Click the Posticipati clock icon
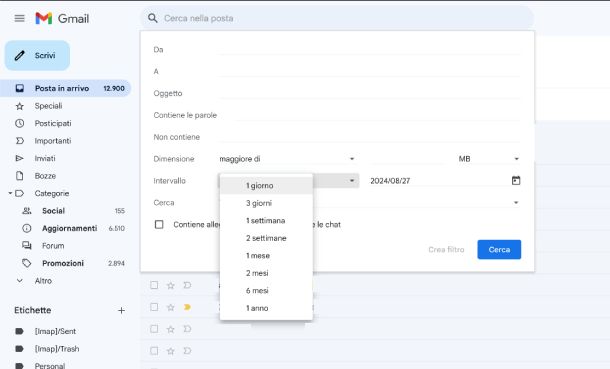Viewport: 610px width, 369px height. pyautogui.click(x=19, y=123)
